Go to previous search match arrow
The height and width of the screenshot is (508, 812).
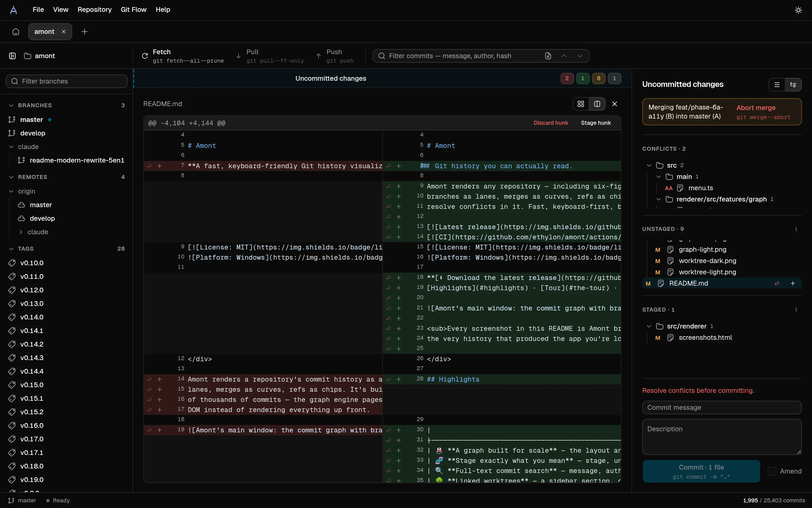[x=564, y=56]
